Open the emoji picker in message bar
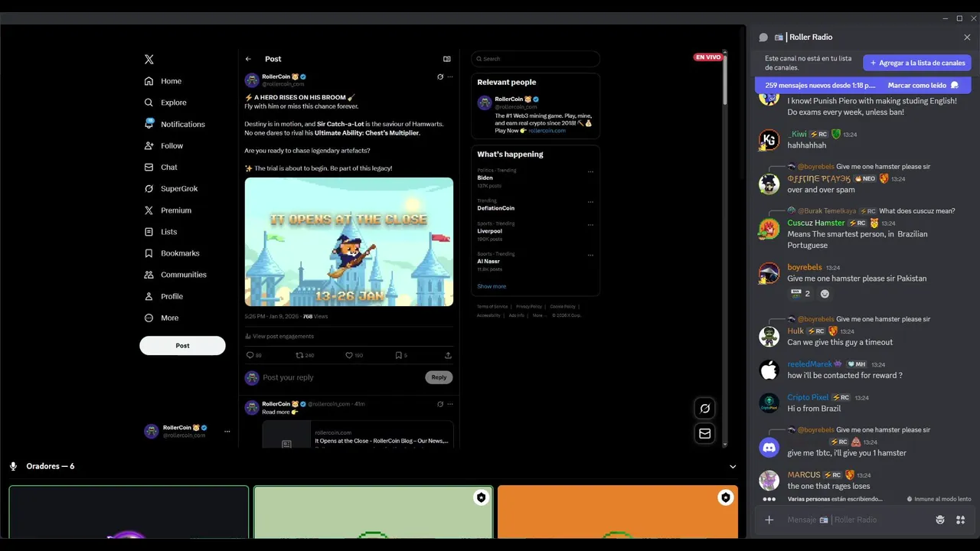 [940, 520]
